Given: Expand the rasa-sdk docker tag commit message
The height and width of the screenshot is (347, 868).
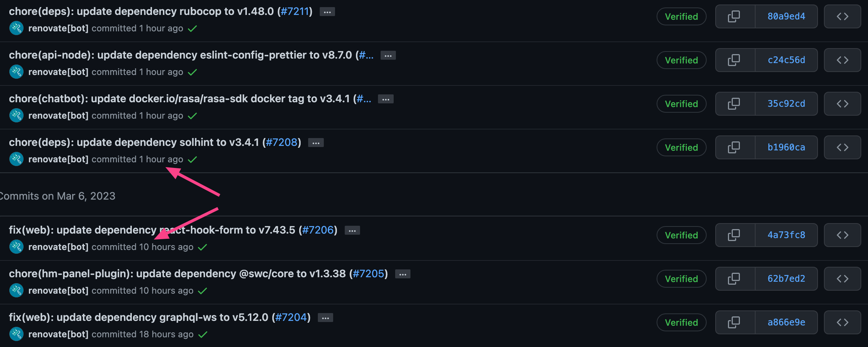Looking at the screenshot, I should (x=385, y=99).
